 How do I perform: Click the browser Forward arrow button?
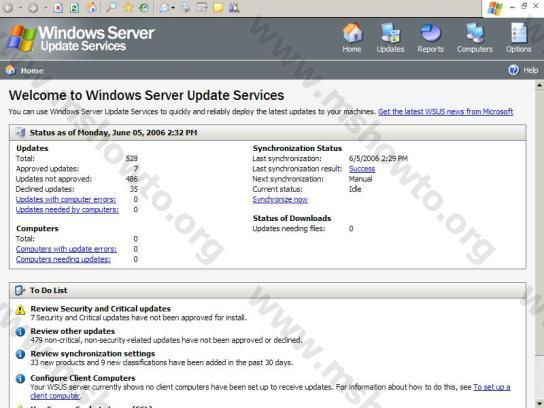(x=33, y=7)
